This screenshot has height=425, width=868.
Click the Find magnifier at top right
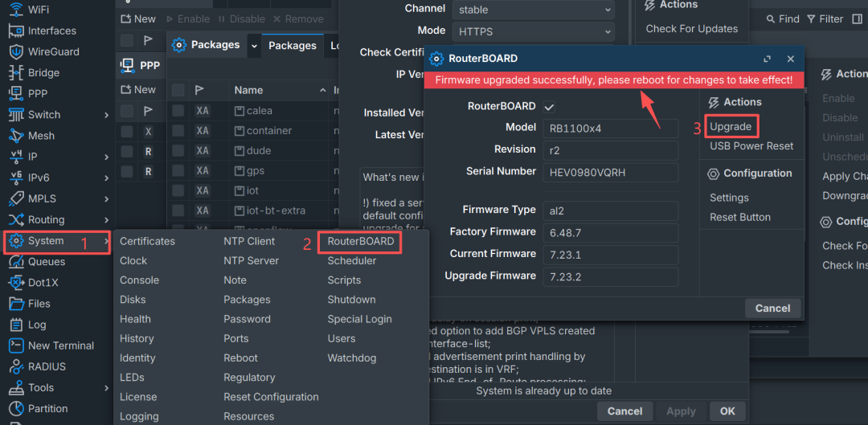[771, 19]
